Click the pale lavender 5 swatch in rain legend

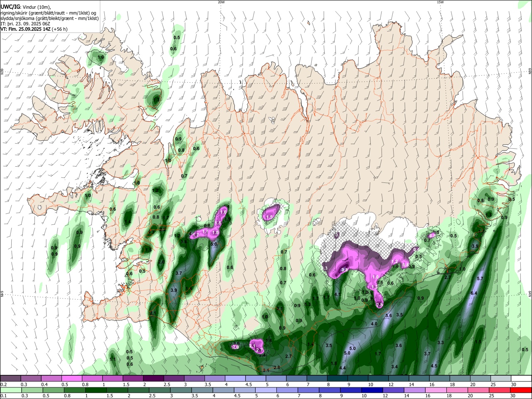pos(265,390)
